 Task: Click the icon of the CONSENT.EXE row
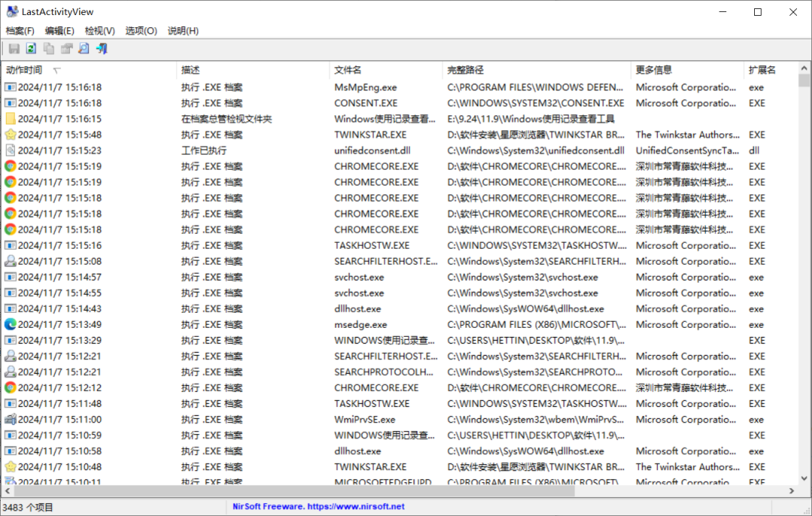pos(11,103)
